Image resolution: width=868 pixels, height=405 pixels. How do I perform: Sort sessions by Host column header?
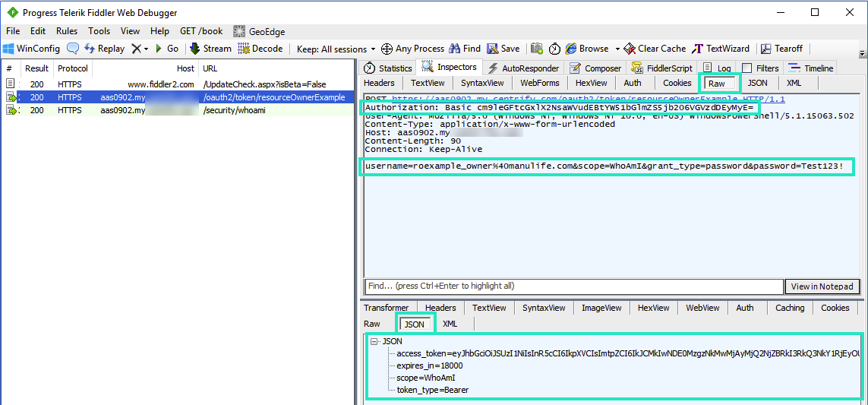(x=145, y=68)
